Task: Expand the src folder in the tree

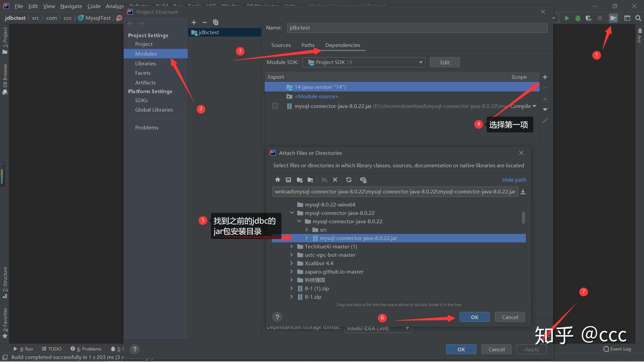Action: pos(307,230)
